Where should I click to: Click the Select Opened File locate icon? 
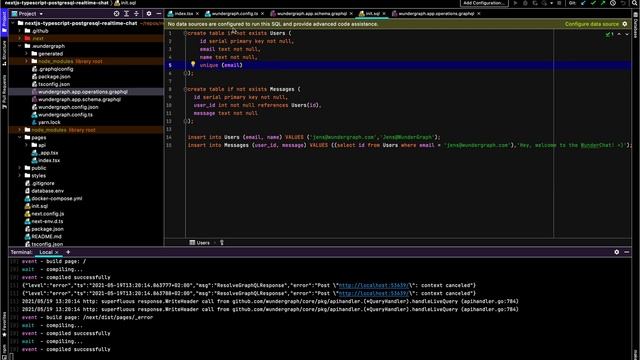pyautogui.click(x=116, y=13)
